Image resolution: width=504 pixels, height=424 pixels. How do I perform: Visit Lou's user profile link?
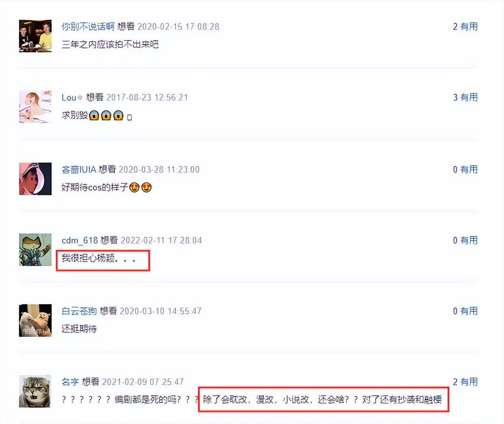click(x=72, y=97)
